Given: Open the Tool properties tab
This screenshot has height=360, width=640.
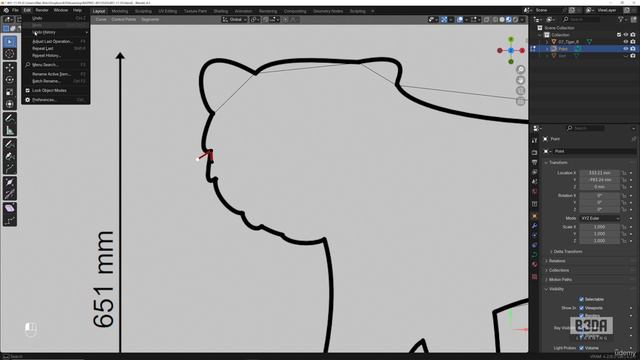Looking at the screenshot, I should pos(535,140).
